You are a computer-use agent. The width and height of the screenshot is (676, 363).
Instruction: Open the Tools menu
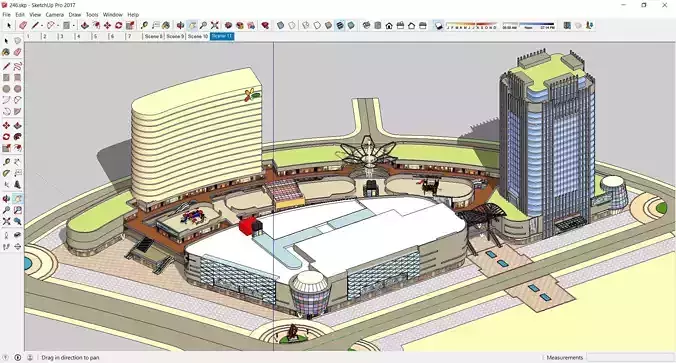tap(92, 15)
